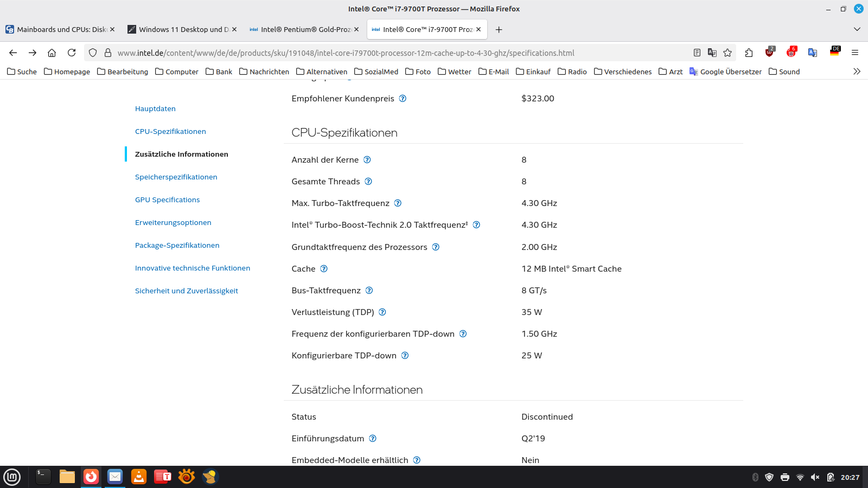The image size is (868, 488).
Task: Open the Firefox hamburger menu
Action: 855,53
